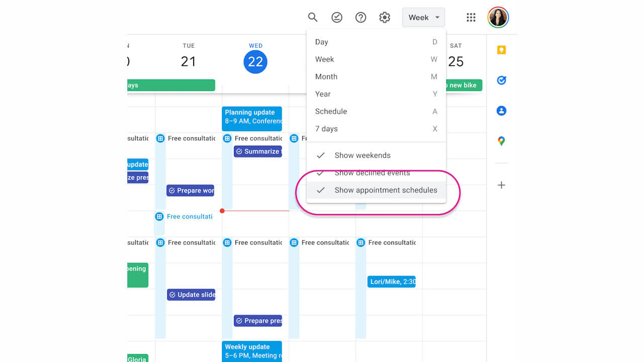Image resolution: width=644 pixels, height=362 pixels.
Task: Open the Settings gear menu
Action: (x=384, y=17)
